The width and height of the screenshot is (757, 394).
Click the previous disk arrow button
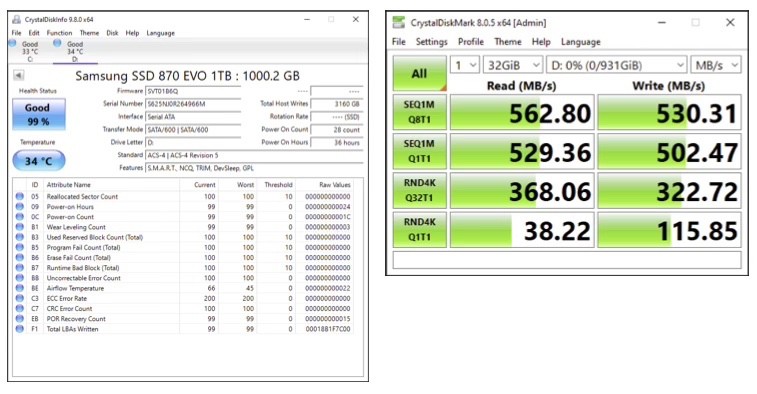click(18, 75)
